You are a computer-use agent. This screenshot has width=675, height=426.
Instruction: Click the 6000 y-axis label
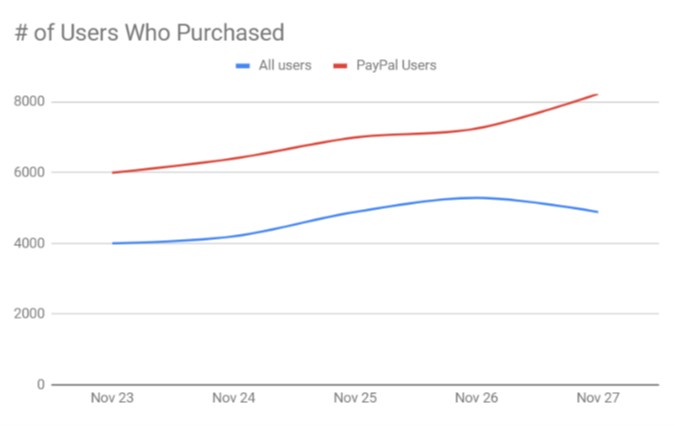point(30,173)
